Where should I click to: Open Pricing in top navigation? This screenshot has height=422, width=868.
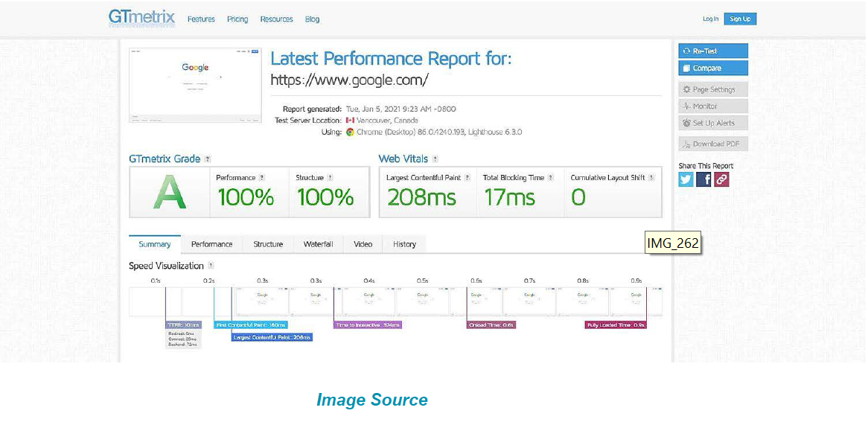(237, 19)
